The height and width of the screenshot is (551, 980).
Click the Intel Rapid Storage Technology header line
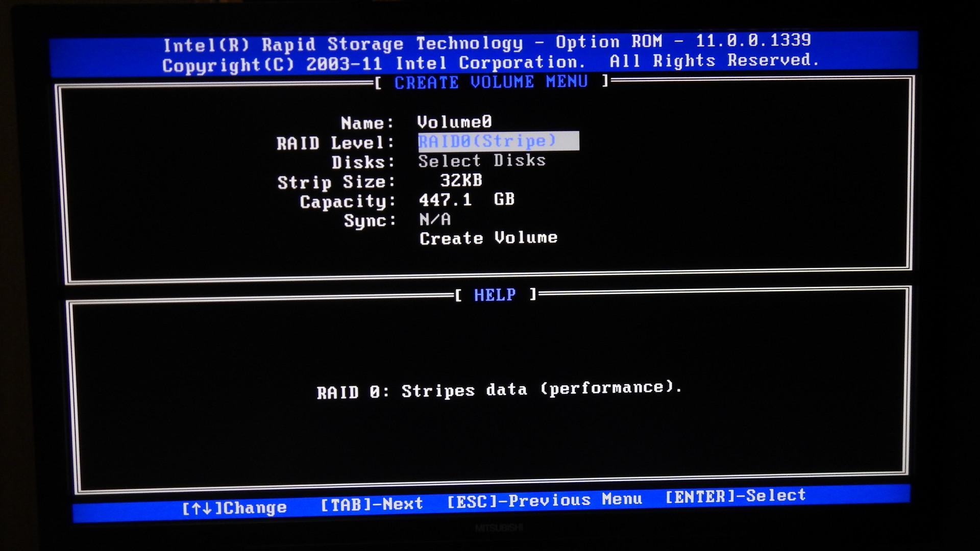click(x=487, y=43)
